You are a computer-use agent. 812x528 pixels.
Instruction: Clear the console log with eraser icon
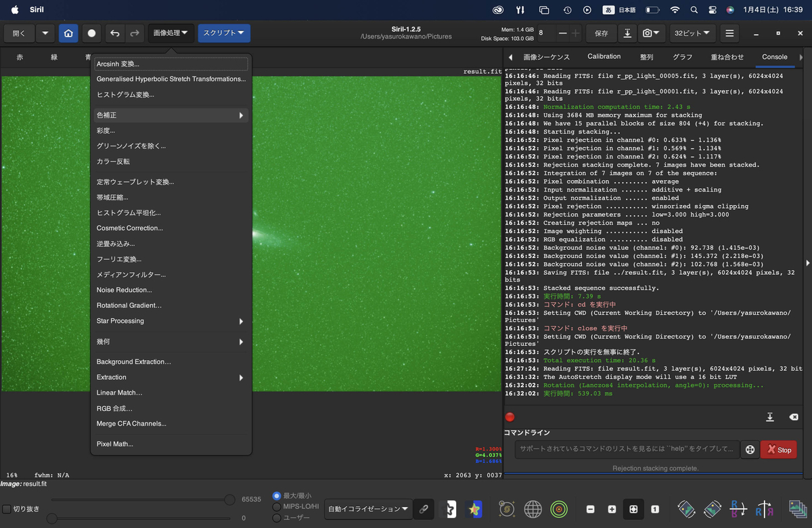point(794,417)
